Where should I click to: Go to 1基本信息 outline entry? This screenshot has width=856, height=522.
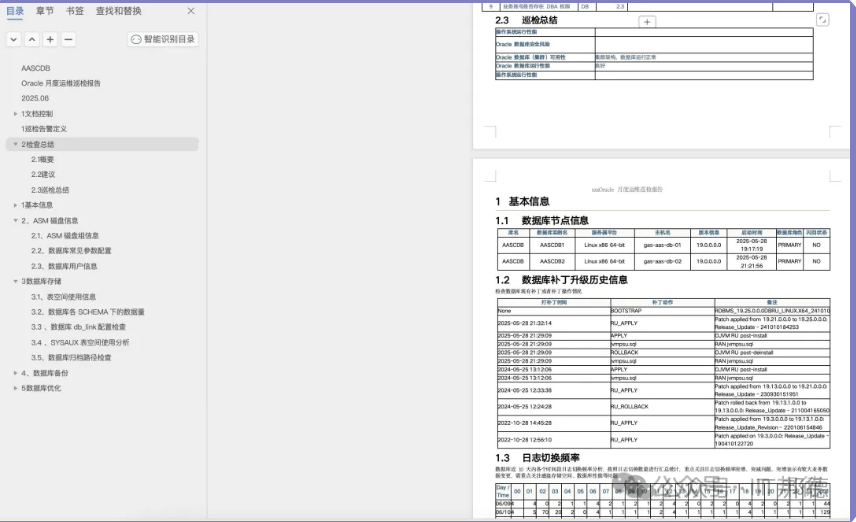37,205
